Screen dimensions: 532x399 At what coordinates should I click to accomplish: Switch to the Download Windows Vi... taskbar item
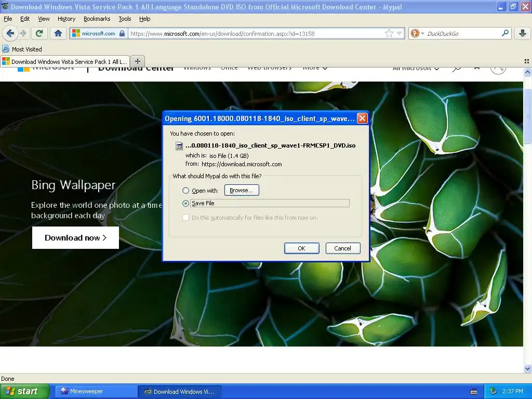click(x=180, y=392)
